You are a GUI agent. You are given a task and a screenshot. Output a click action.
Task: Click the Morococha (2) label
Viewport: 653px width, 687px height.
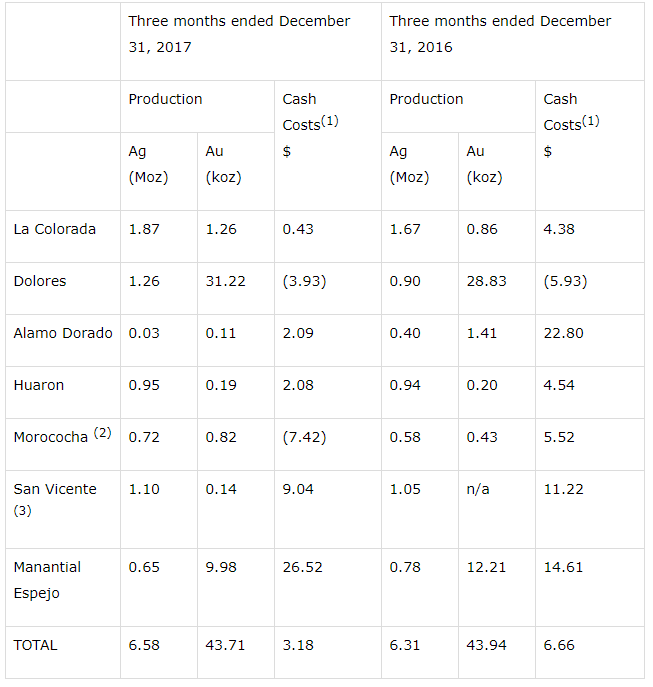coord(62,436)
